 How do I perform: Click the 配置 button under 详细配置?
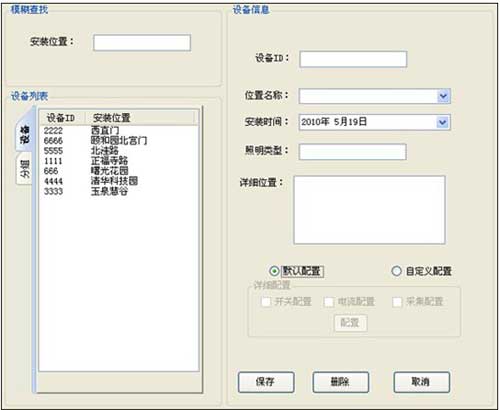pyautogui.click(x=350, y=323)
